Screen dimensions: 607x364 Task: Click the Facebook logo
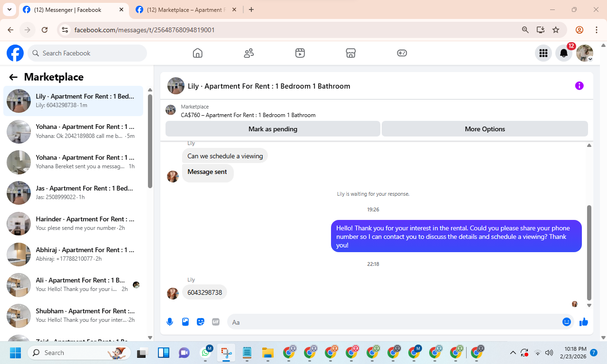pos(15,53)
